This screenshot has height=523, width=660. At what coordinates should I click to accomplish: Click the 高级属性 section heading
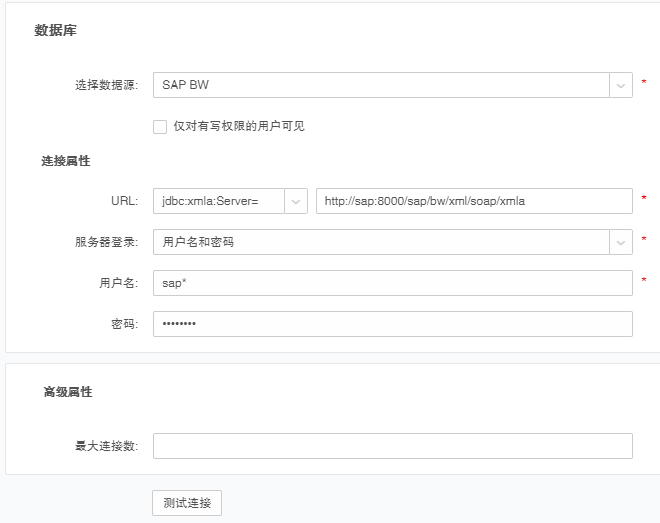point(68,392)
